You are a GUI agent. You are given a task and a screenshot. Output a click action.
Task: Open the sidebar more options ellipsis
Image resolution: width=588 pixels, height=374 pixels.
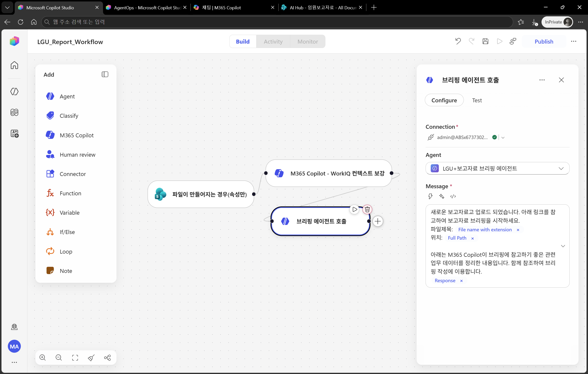click(x=14, y=362)
